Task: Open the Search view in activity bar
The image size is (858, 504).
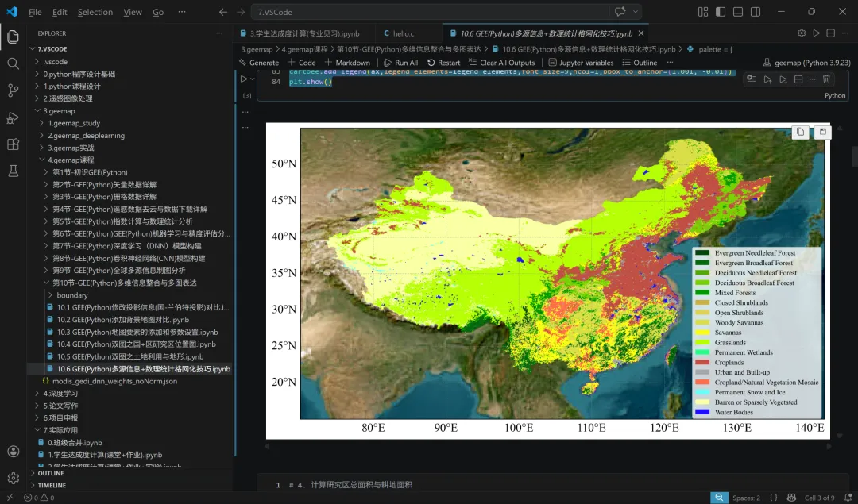Action: coord(14,64)
